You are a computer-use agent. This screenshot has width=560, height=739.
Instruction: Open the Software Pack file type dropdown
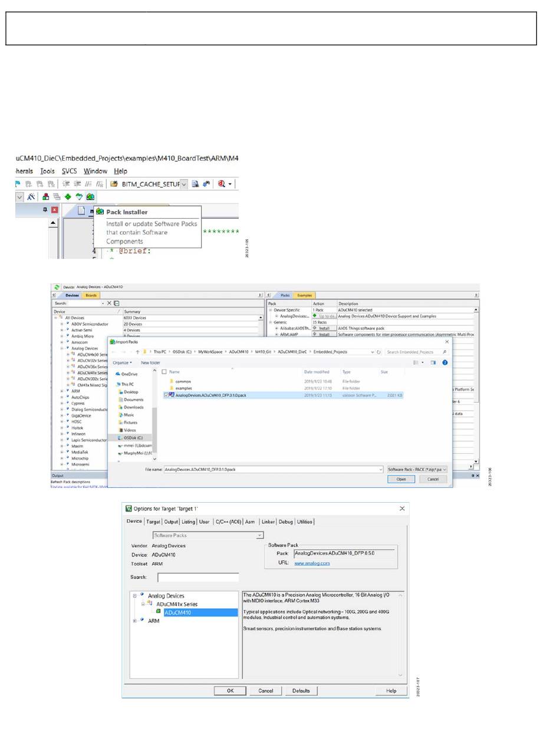(417, 469)
